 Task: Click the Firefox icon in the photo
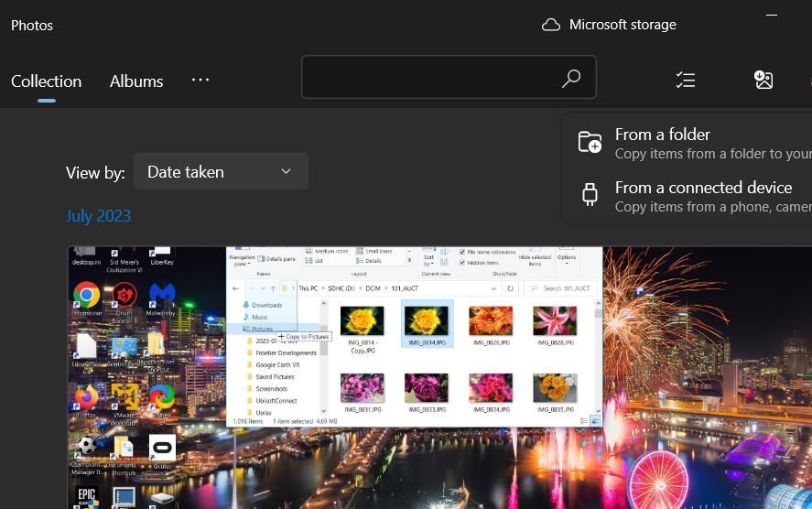(87, 397)
